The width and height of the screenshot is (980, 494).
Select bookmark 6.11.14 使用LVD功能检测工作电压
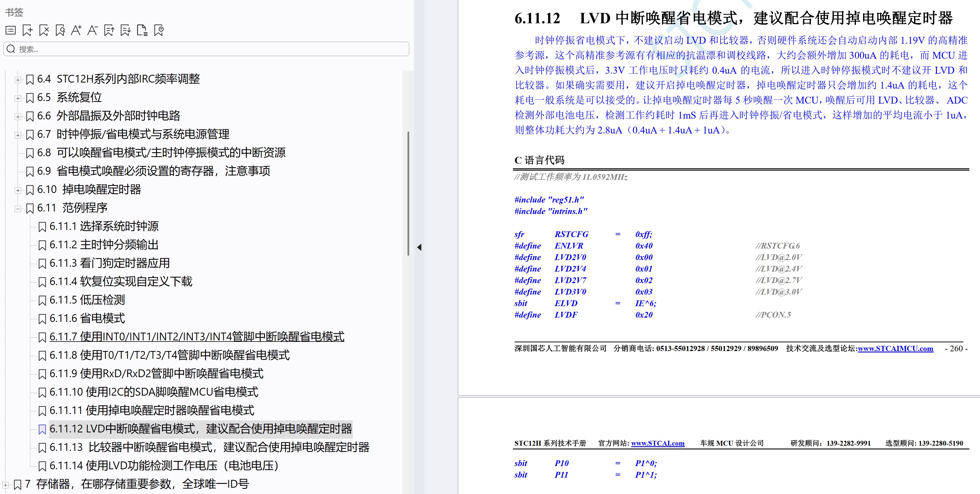tap(164, 466)
